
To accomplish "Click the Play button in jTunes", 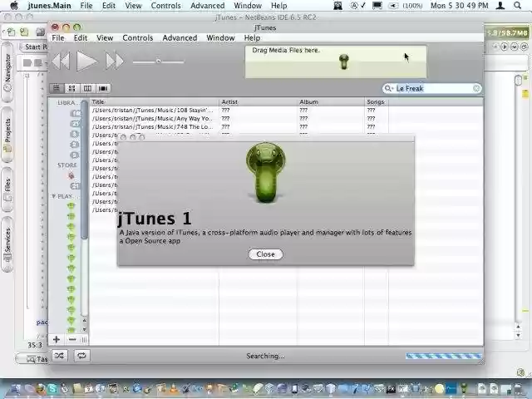I will 86,61.
